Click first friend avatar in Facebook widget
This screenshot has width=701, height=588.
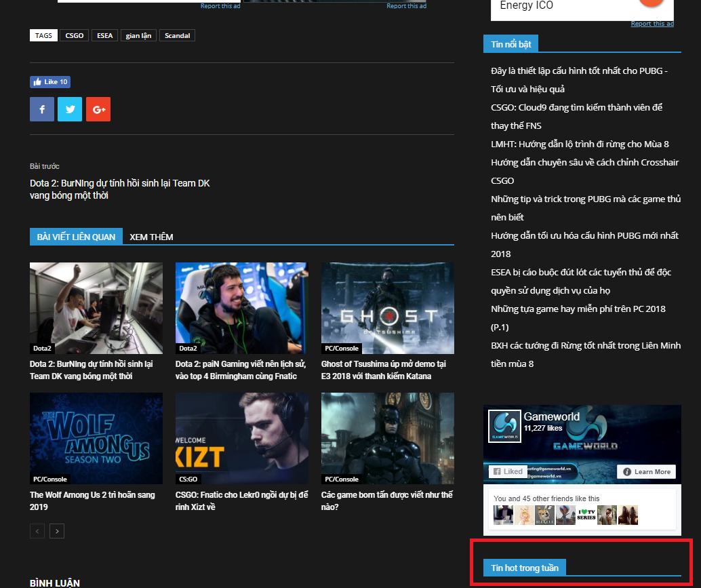pos(503,515)
